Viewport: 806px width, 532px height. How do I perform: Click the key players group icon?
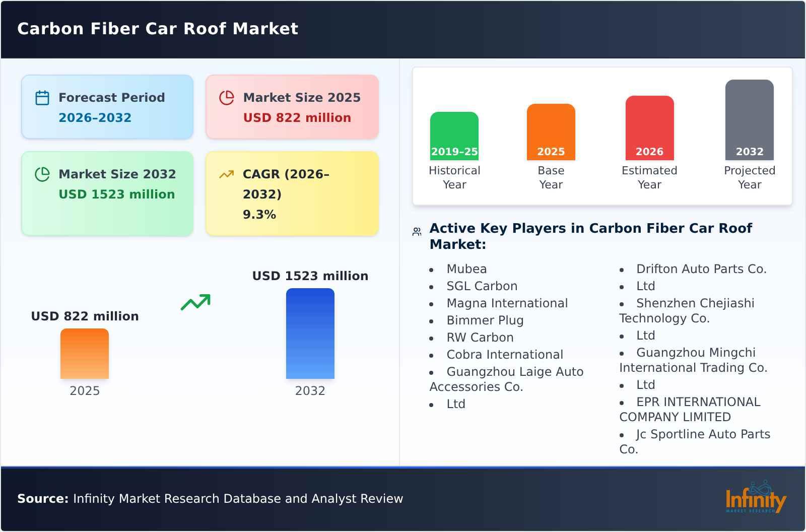pos(416,230)
